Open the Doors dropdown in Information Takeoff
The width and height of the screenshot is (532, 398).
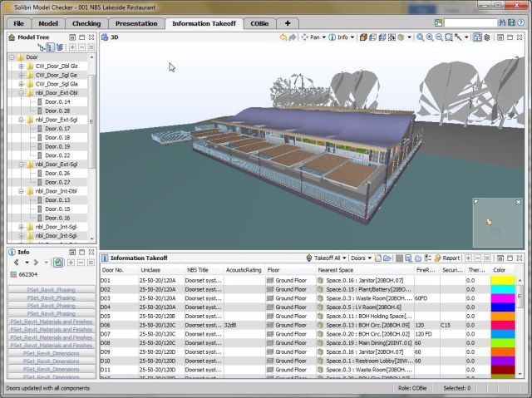(362, 258)
